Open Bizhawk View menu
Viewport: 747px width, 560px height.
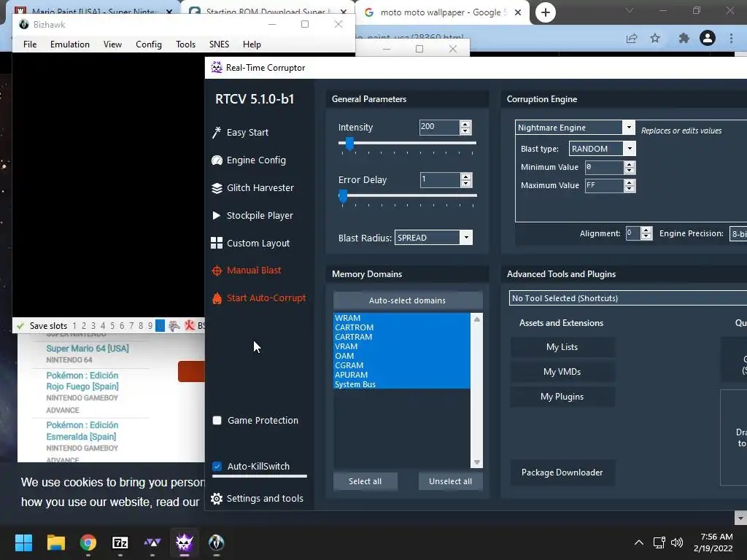pos(112,44)
